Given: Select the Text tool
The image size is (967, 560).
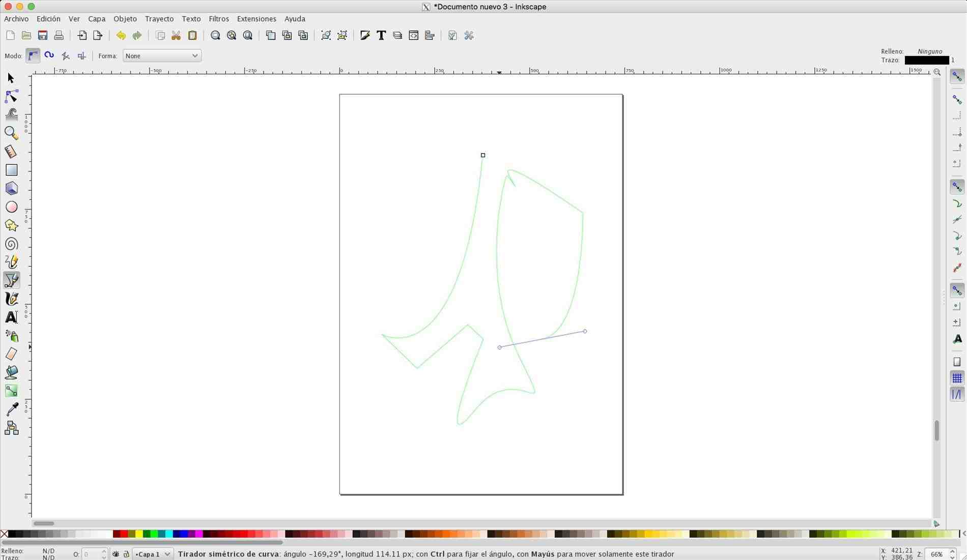Looking at the screenshot, I should 11,317.
